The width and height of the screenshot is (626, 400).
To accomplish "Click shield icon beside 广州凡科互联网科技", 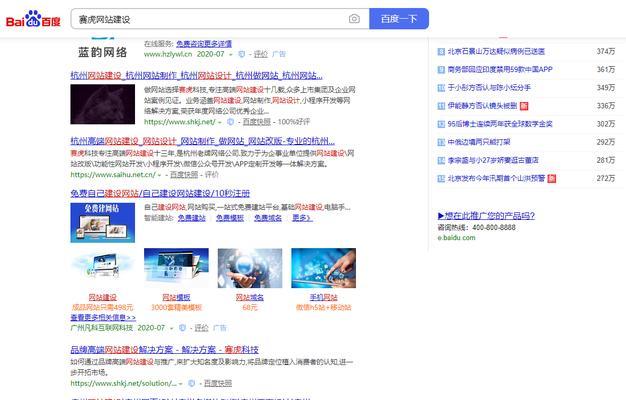I will coord(182,328).
